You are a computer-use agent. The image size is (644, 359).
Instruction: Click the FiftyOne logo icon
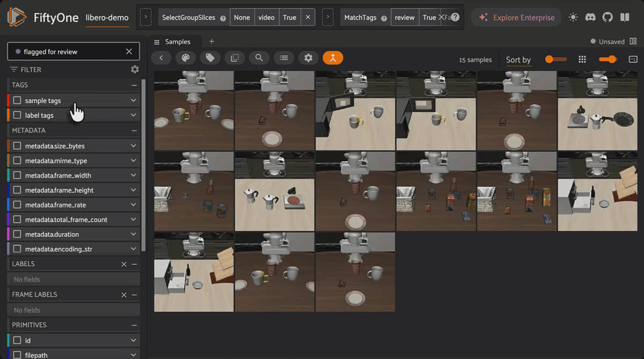click(17, 17)
